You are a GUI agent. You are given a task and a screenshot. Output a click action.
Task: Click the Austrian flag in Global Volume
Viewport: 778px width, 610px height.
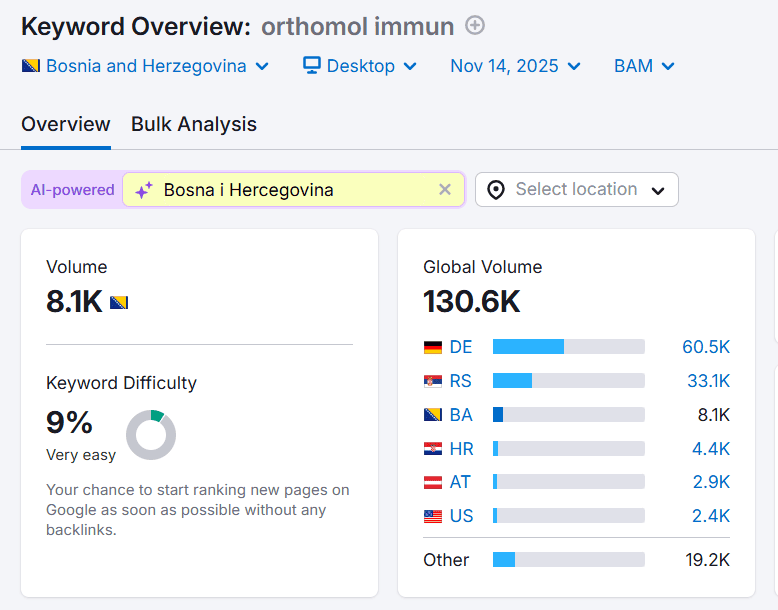point(433,482)
